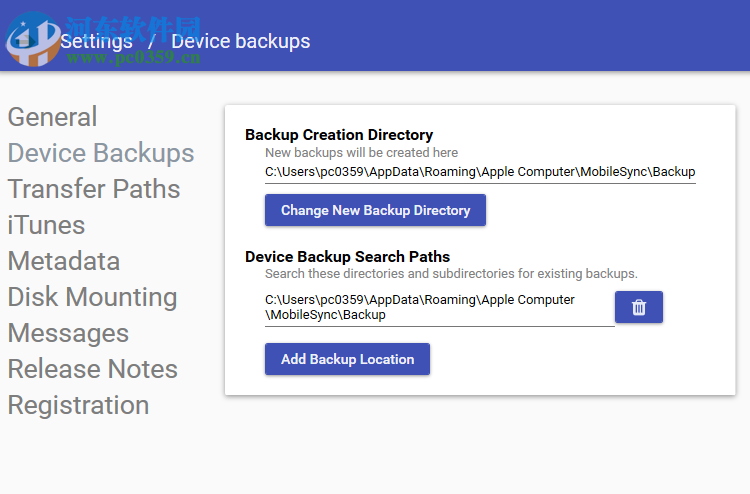Click Settings in the header breadcrumb

point(97,41)
